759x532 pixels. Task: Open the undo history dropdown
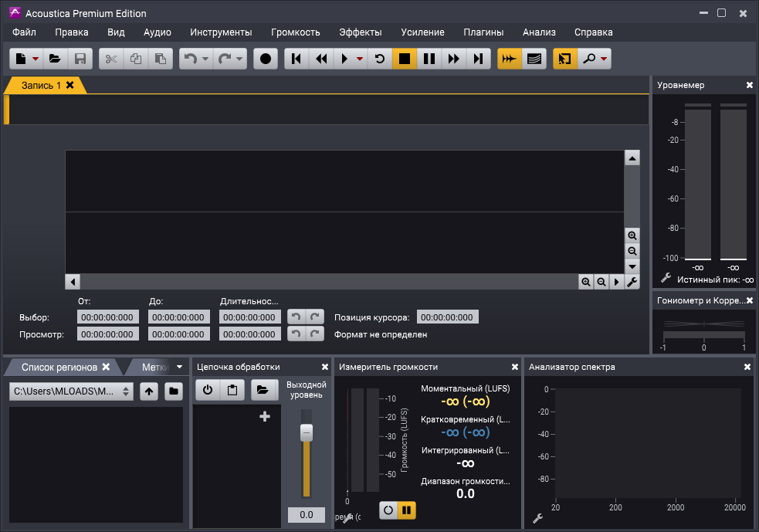[205, 59]
